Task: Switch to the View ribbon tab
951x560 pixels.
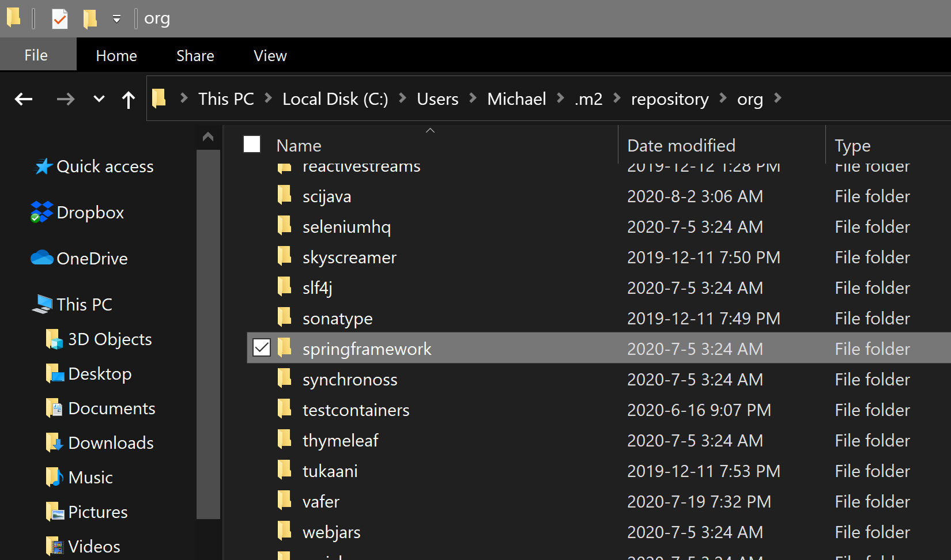Action: coord(270,55)
